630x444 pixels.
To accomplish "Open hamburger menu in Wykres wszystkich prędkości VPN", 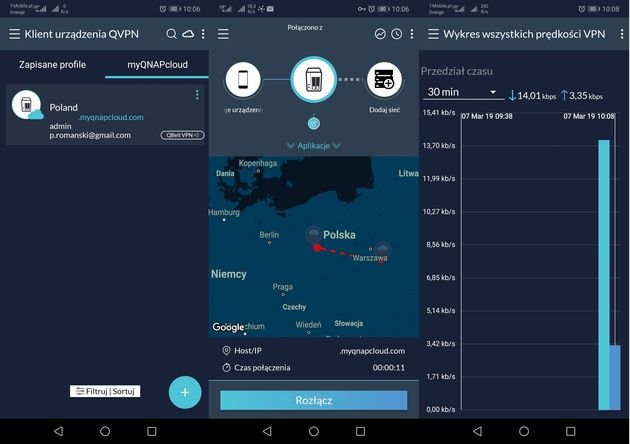I will [433, 34].
